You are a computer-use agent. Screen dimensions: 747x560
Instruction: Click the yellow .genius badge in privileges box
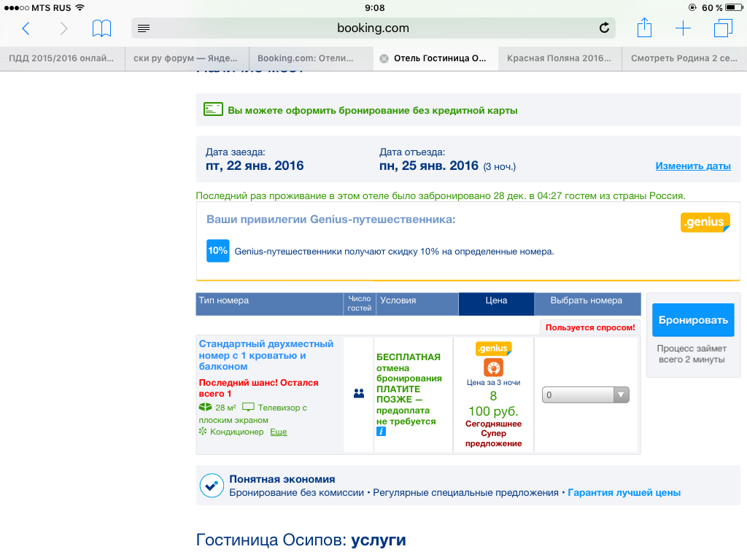pos(705,222)
